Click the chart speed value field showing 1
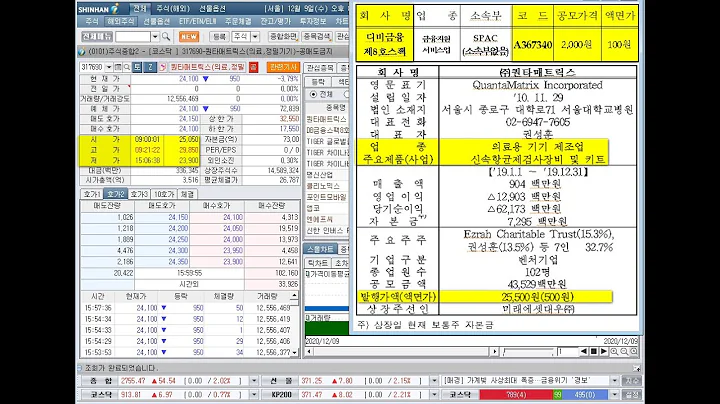Viewport: 720px width, 404px height. click(x=566, y=352)
